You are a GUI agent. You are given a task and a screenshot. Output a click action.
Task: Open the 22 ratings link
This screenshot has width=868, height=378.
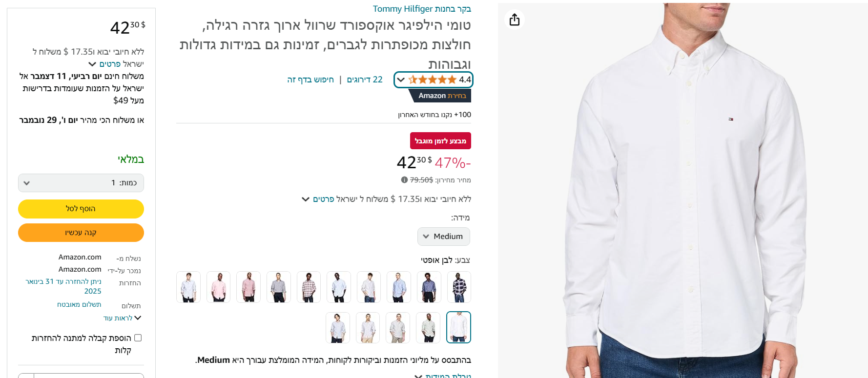click(x=365, y=80)
